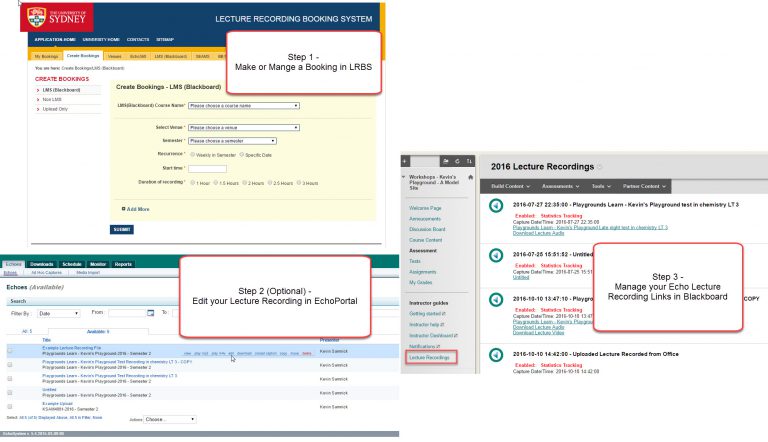The width and height of the screenshot is (768, 442).
Task: Open the Actions Choose dropdown
Action: [x=169, y=419]
